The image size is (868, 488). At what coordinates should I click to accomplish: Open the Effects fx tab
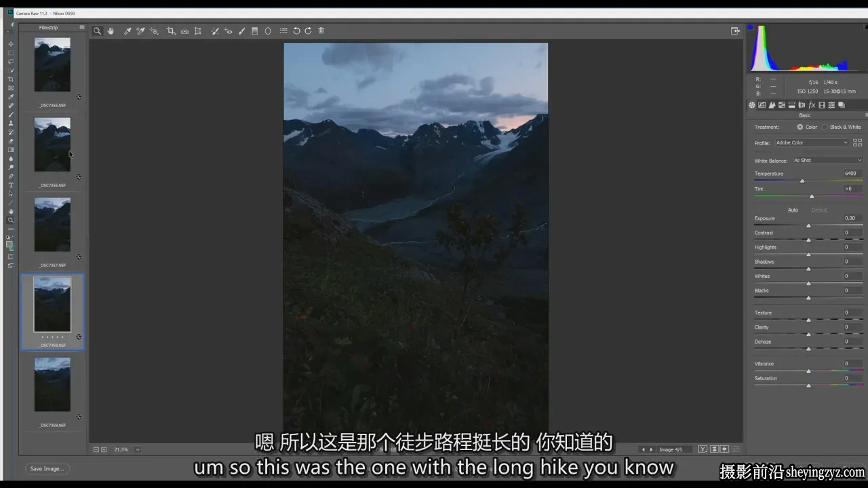click(812, 105)
